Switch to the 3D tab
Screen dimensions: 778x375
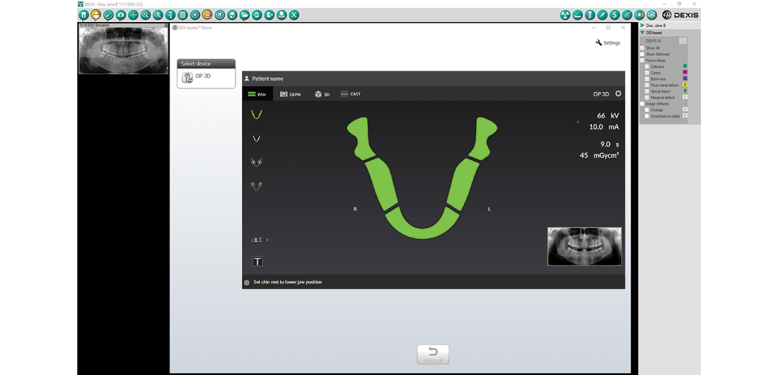click(x=322, y=94)
